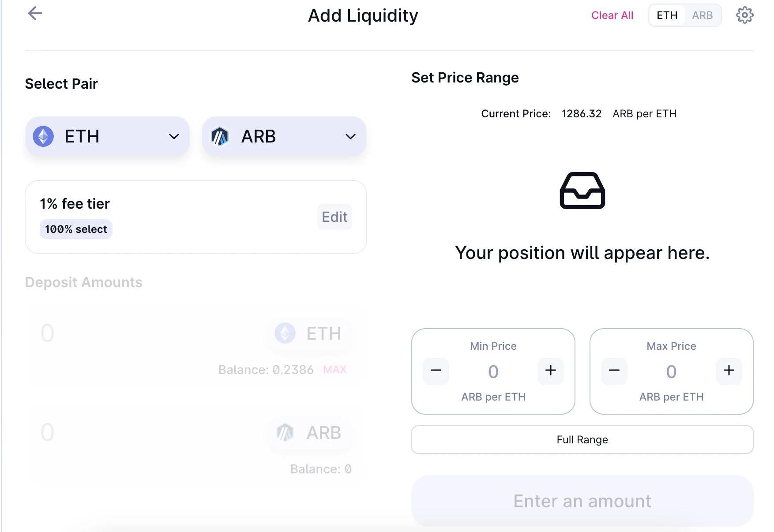Increase the Min Price with plus
774x532 pixels.
[x=550, y=371]
